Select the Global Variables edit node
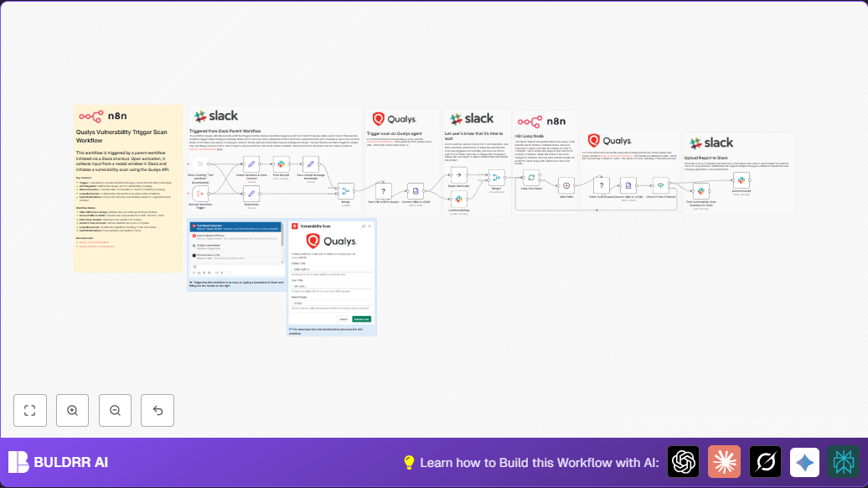 pos(251,164)
